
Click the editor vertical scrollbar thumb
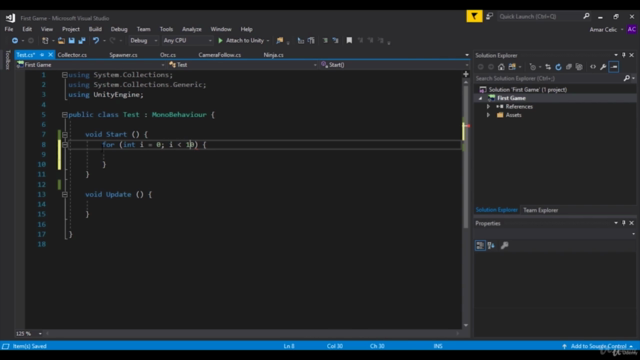(466, 157)
